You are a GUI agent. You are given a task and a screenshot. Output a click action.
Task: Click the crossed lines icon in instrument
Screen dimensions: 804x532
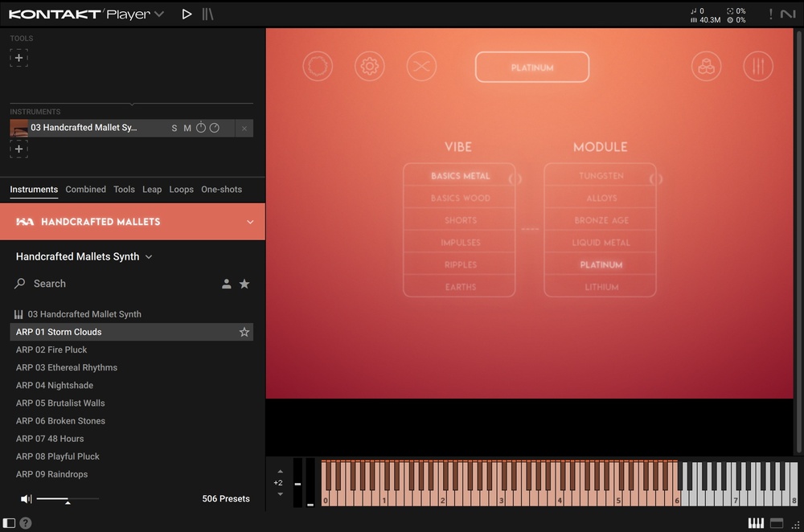(x=421, y=66)
